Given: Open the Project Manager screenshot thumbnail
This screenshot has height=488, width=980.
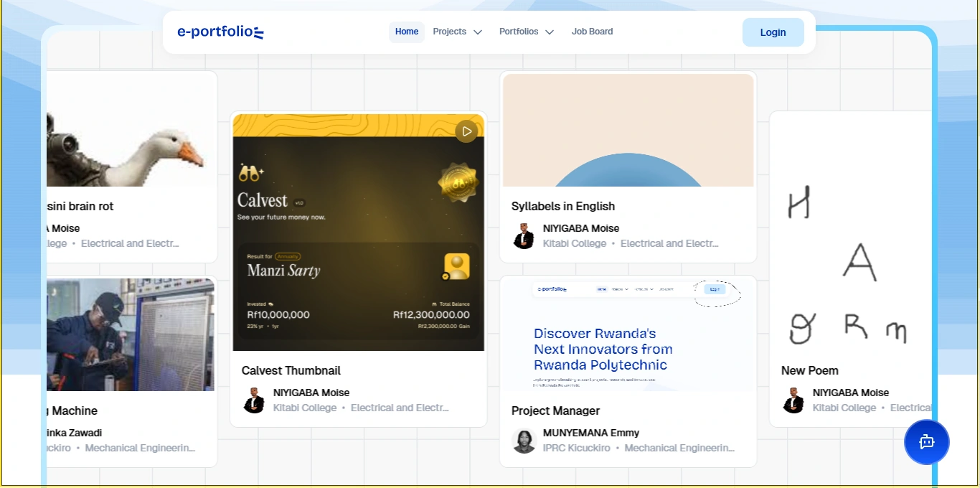Looking at the screenshot, I should 628,334.
